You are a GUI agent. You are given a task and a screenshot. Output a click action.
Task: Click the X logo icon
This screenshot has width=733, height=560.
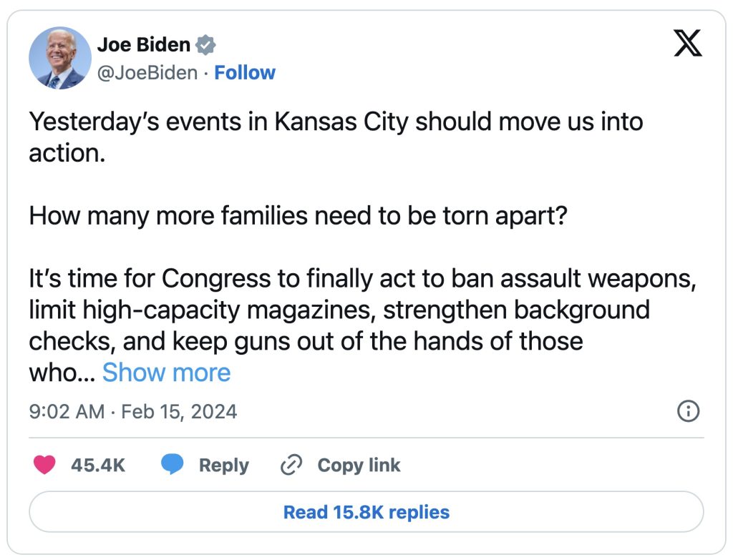[x=688, y=45]
